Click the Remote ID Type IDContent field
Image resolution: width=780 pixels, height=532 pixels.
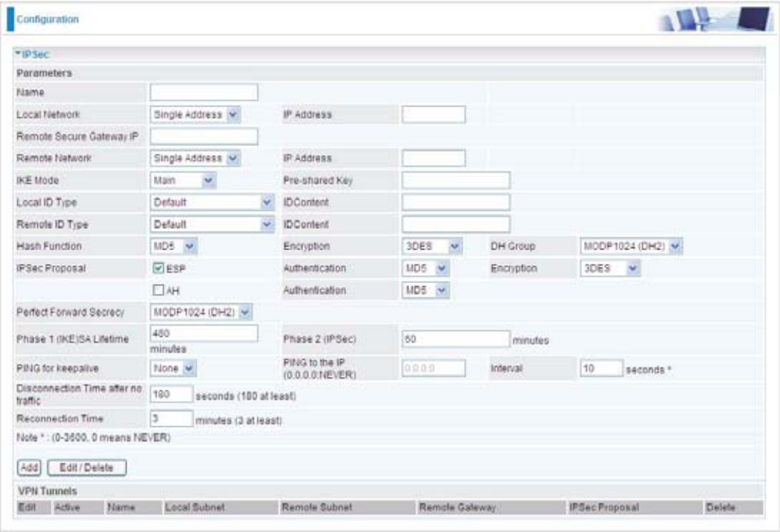[x=456, y=224]
